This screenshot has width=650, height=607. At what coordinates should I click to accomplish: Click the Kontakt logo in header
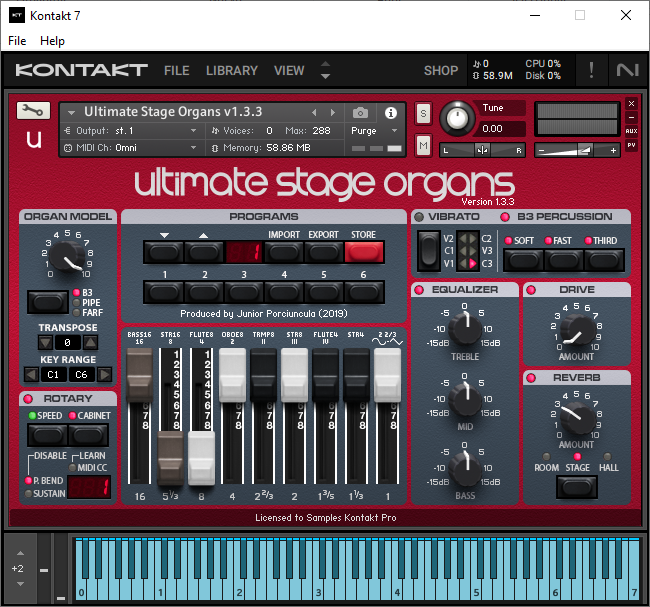[81, 70]
